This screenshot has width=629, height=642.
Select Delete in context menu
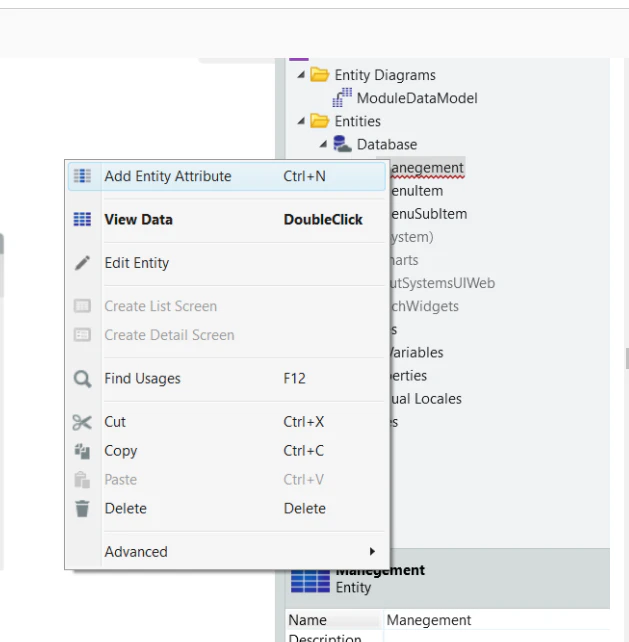tap(226, 509)
